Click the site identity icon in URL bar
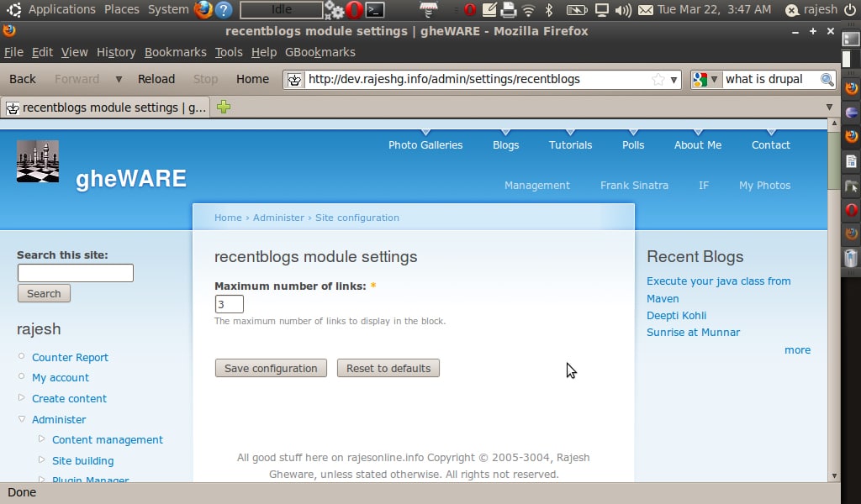This screenshot has height=504, width=861. (x=294, y=80)
